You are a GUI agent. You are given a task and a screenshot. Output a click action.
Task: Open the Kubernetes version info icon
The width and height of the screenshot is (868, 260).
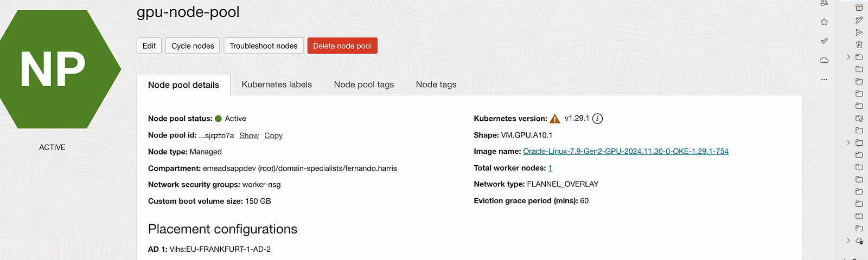(597, 119)
